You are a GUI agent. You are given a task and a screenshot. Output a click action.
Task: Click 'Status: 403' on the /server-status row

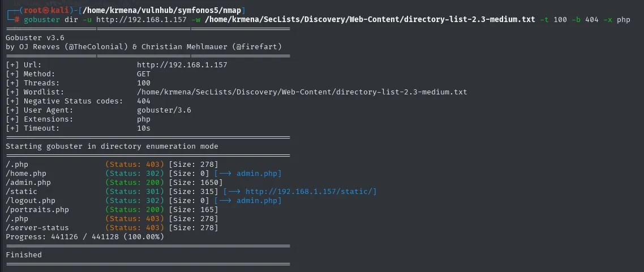134,228
